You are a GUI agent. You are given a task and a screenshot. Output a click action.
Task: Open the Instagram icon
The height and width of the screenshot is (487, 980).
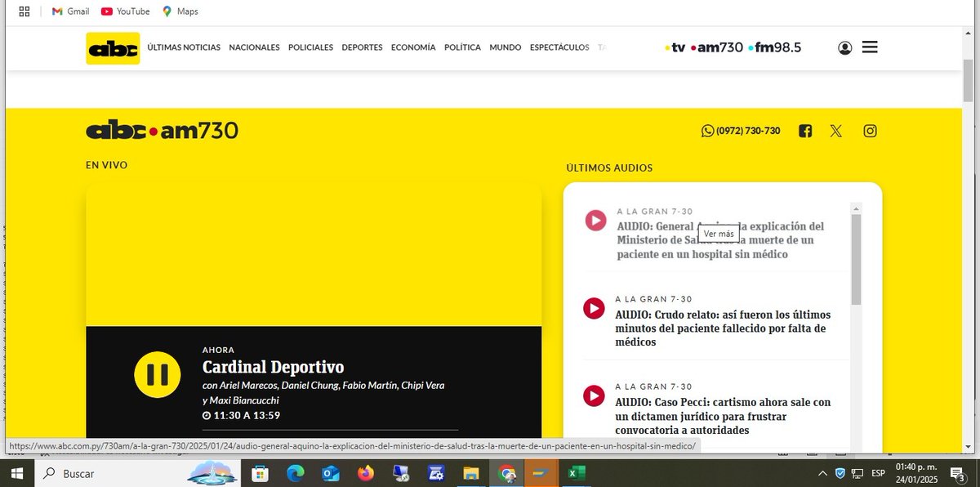click(x=871, y=131)
